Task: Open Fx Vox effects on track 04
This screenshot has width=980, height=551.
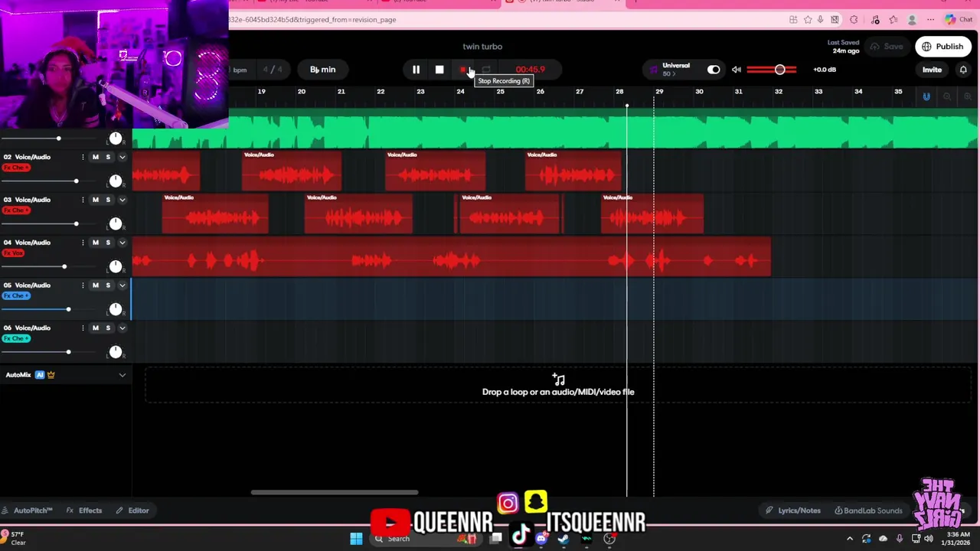Action: 14,253
